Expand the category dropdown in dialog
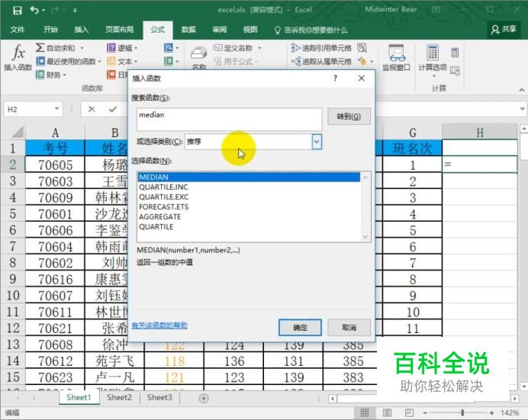The height and width of the screenshot is (420, 528). click(x=317, y=142)
